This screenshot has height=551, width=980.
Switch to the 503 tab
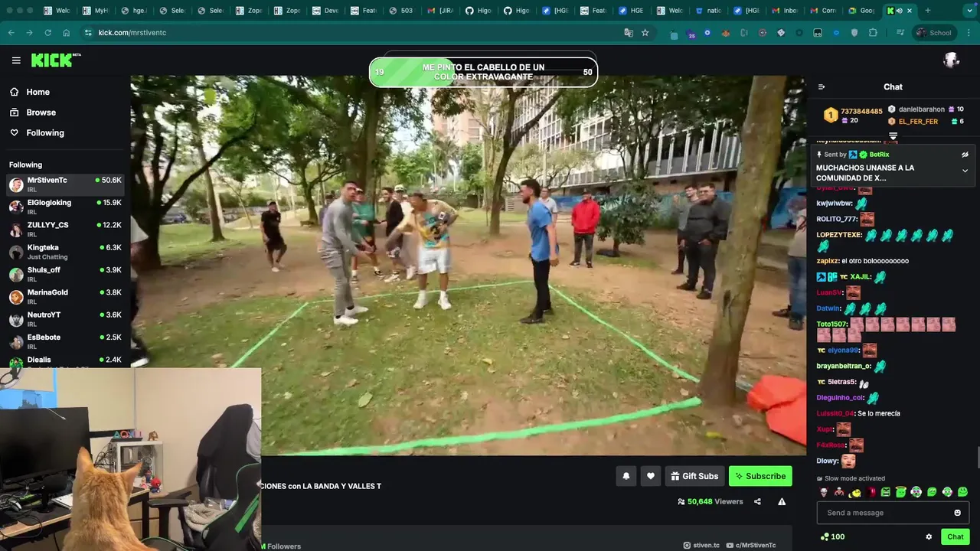pyautogui.click(x=400, y=11)
